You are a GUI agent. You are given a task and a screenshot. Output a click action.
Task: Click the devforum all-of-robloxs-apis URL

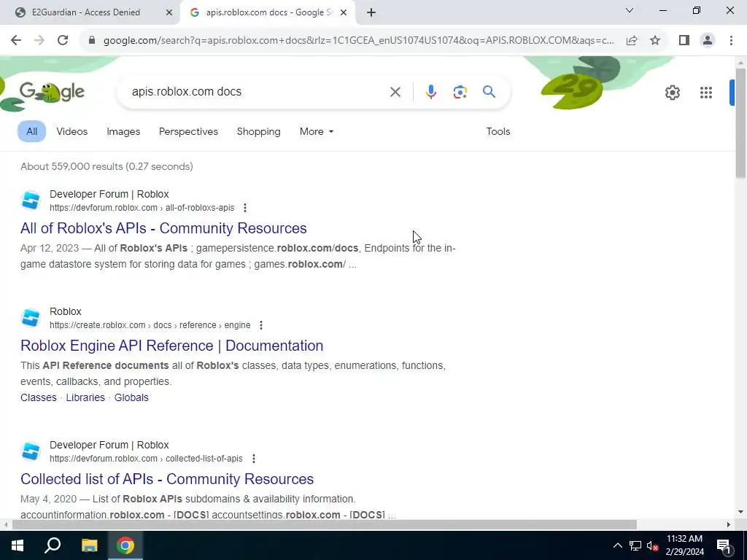click(x=142, y=208)
